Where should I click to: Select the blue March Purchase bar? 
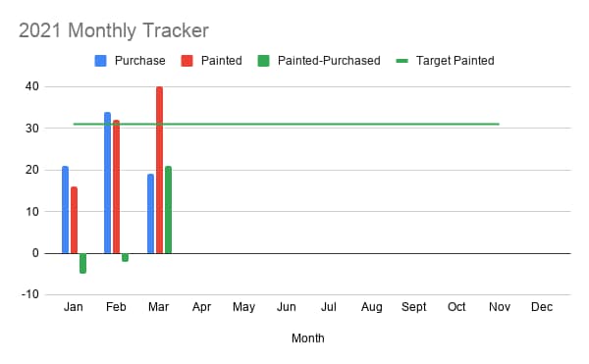tap(150, 214)
